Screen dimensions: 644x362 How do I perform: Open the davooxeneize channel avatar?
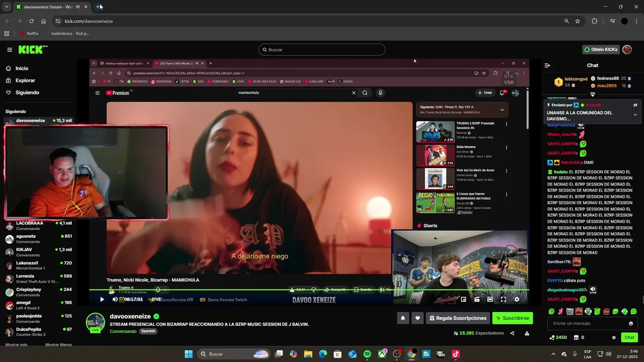[95, 322]
